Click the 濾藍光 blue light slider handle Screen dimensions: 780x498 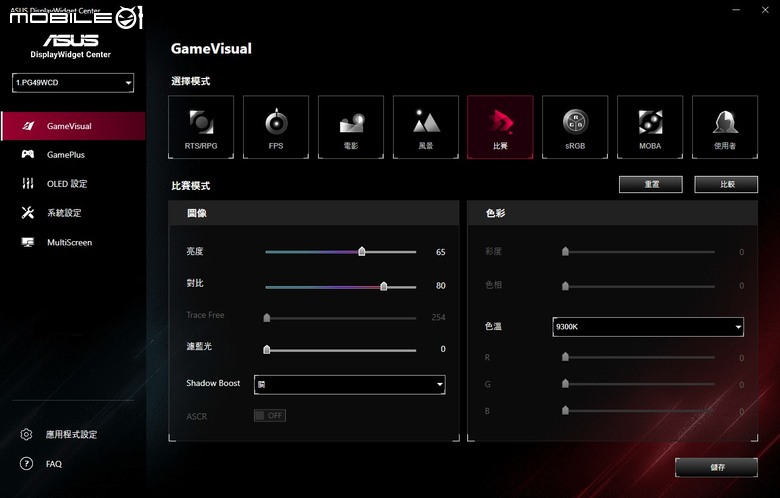(267, 349)
